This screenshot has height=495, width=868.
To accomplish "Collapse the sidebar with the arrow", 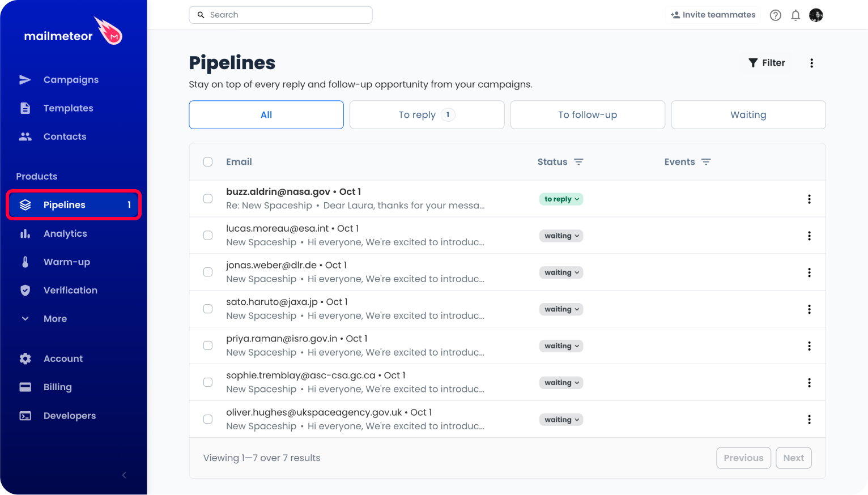I will [x=124, y=475].
